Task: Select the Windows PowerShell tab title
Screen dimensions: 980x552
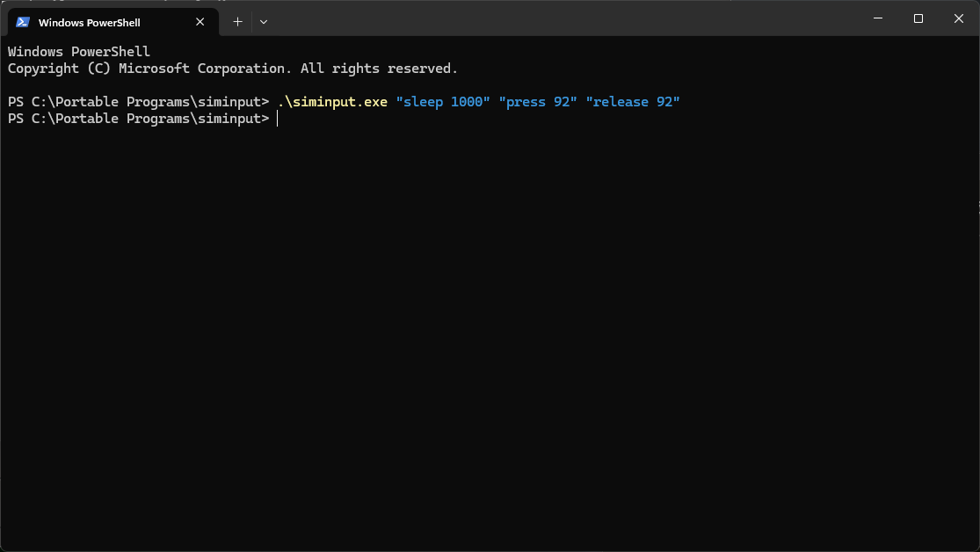Action: (x=90, y=23)
